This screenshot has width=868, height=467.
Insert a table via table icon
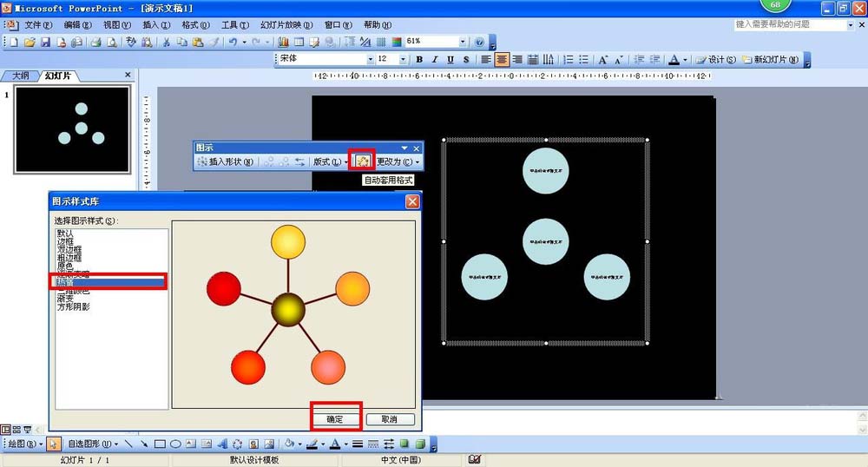click(x=299, y=42)
